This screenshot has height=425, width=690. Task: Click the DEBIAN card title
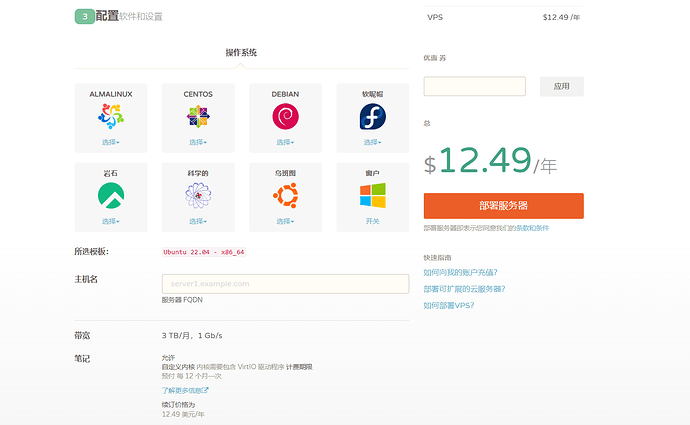point(285,94)
